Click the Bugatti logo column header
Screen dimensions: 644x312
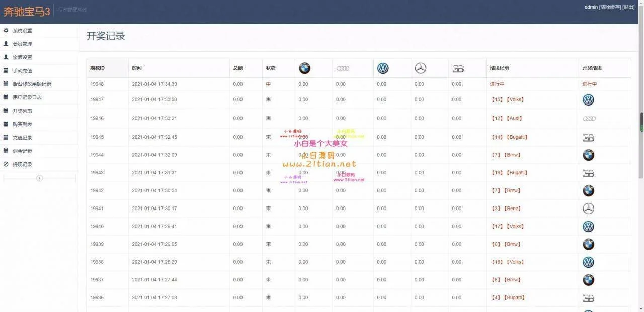[x=458, y=69]
